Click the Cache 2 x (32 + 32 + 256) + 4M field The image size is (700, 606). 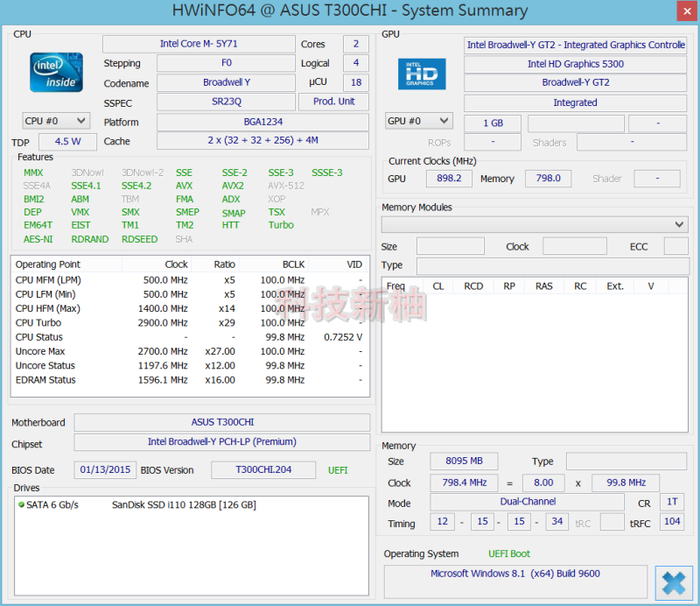point(263,141)
